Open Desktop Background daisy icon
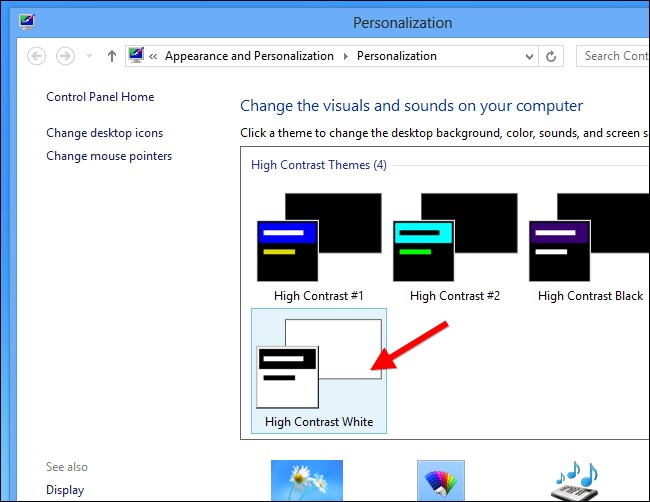 pyautogui.click(x=307, y=480)
